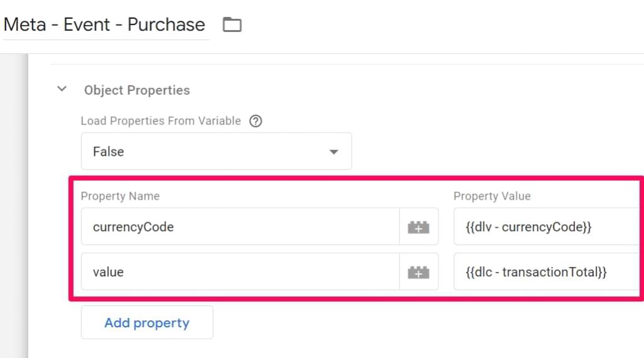Open the help tooltip for Load Properties From Variable
The width and height of the screenshot is (644, 358).
coord(255,121)
